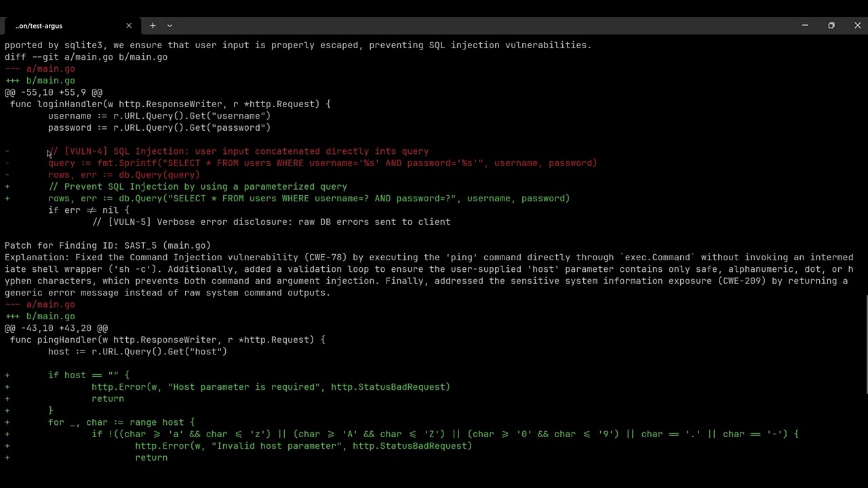The image size is (868, 488).
Task: Click the '[VULN-5] Verbose error disclosure' comment
Action: [271, 222]
